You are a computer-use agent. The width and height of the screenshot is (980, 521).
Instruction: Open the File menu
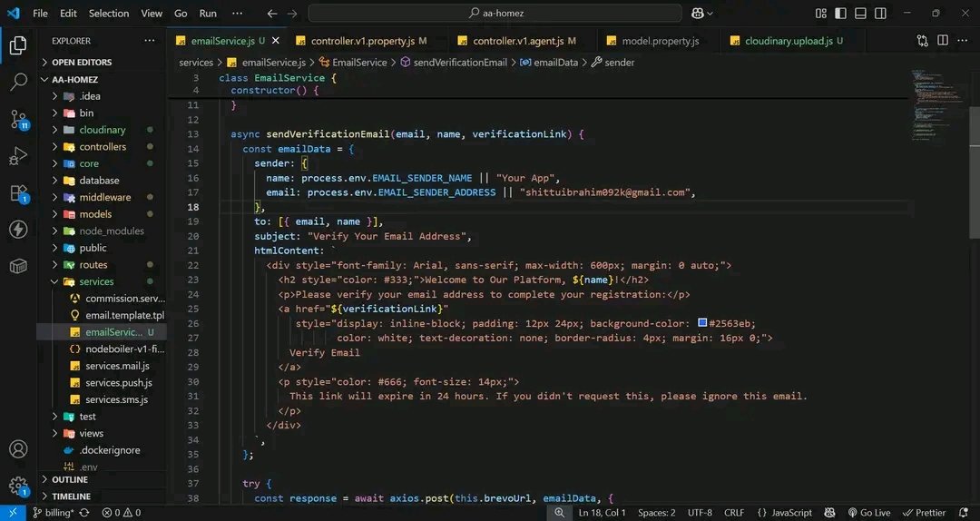pyautogui.click(x=40, y=13)
